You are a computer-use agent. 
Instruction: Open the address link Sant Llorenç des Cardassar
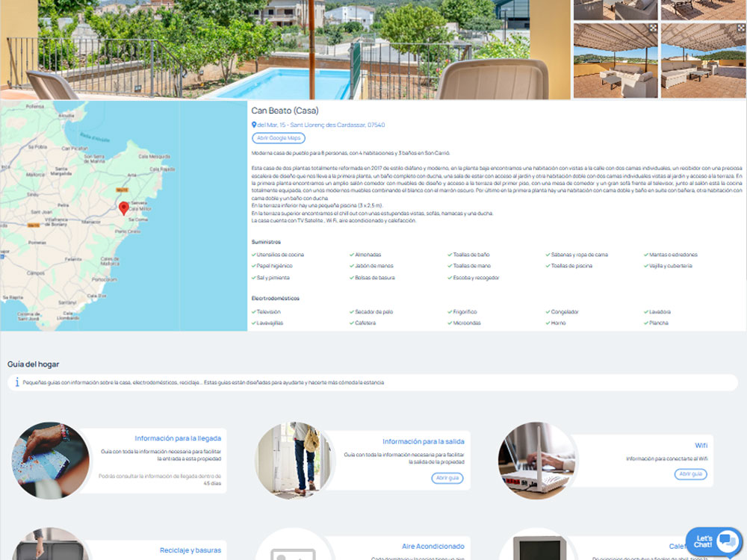[x=321, y=125]
